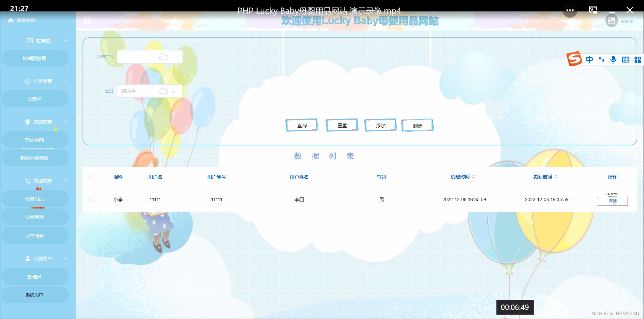Collapse the 系统用户 group chevron
Image resolution: width=644 pixels, height=319 pixels.
click(65, 258)
